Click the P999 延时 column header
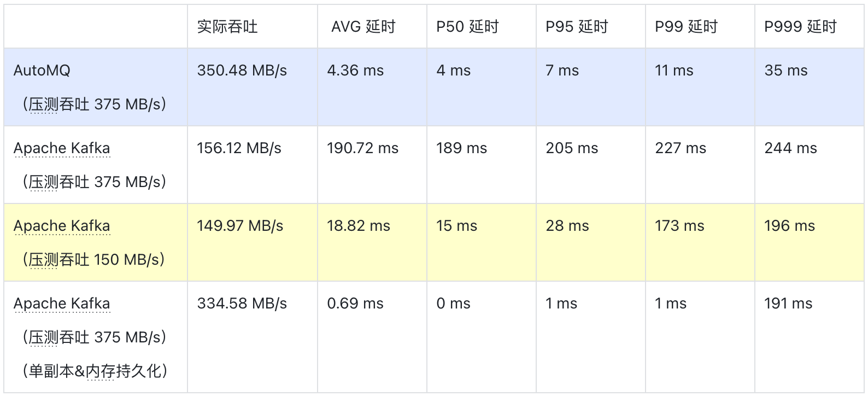868x396 pixels. 800,27
